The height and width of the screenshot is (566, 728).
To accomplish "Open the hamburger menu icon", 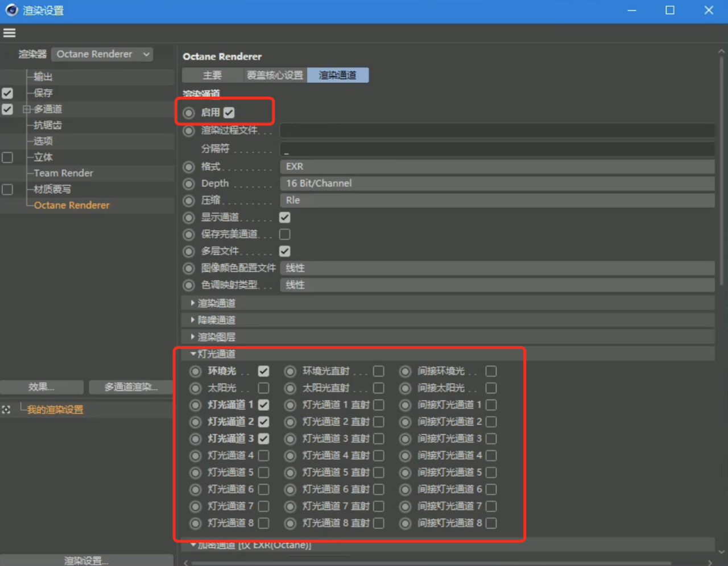I will click(x=9, y=33).
